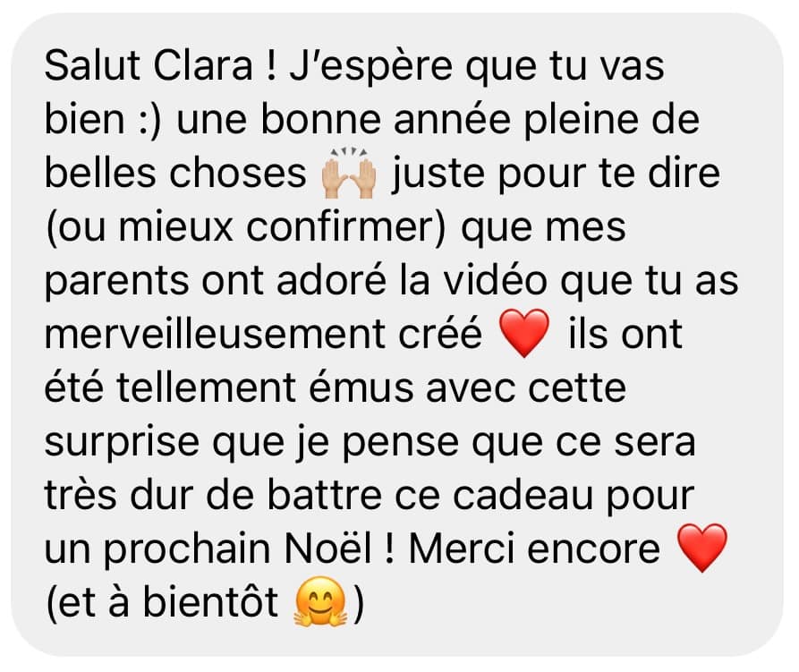This screenshot has height=672, width=799.
Task: Click the red heart after 'créé'
Action: [524, 333]
